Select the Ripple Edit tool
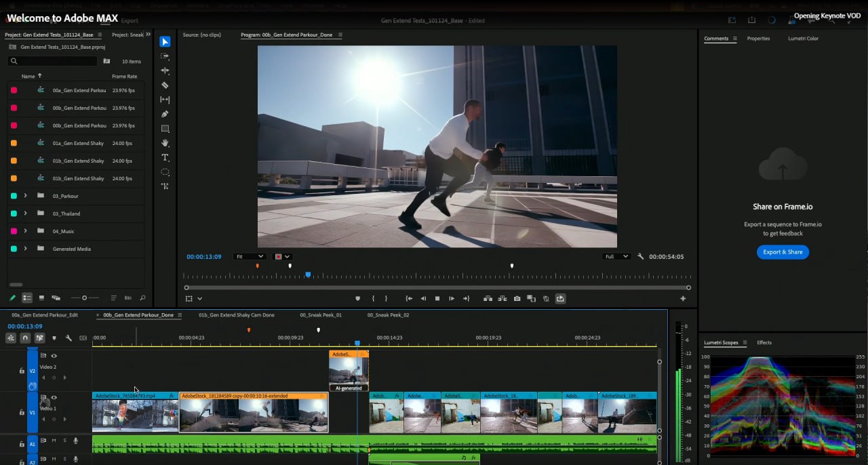 click(x=165, y=70)
